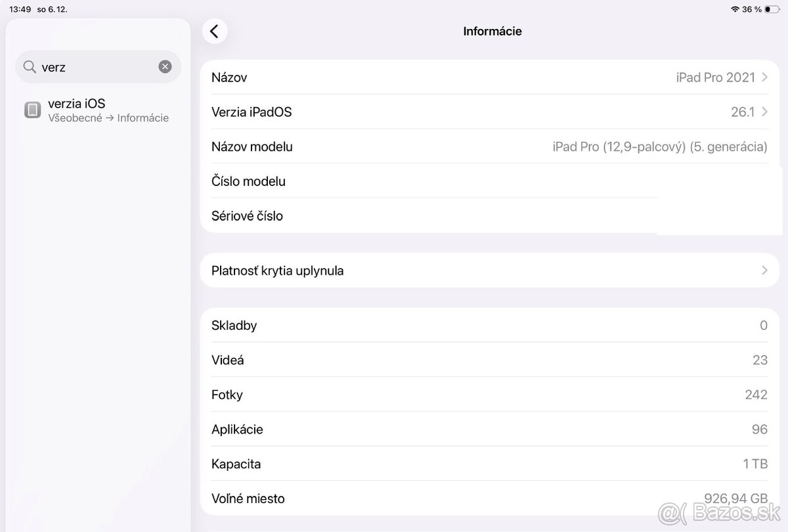This screenshot has width=788, height=532.
Task: Tap the Informácie title heading
Action: pos(491,31)
